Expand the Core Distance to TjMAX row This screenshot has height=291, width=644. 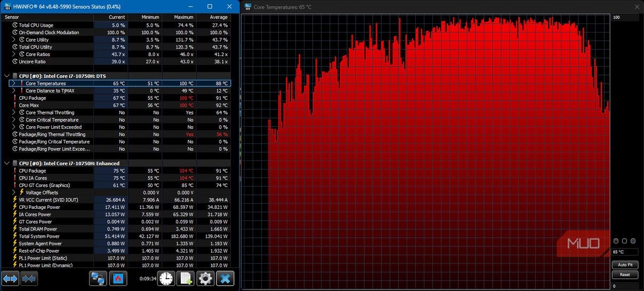[x=14, y=91]
